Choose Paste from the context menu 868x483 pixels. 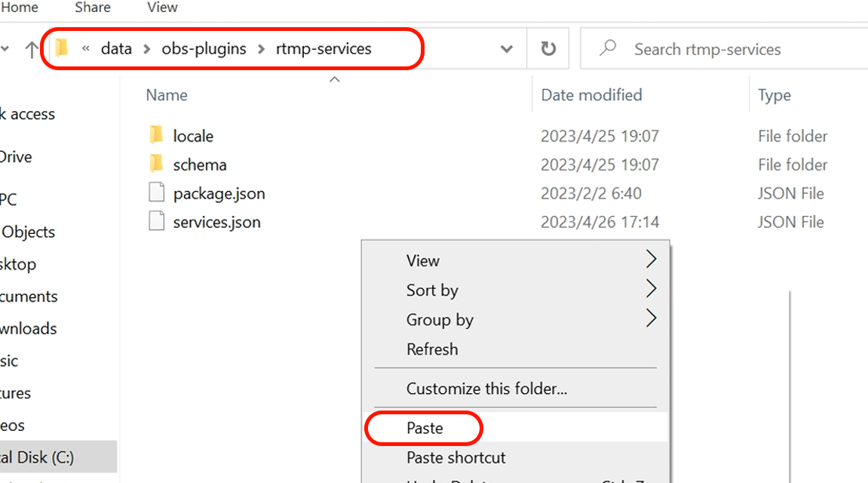coord(425,428)
